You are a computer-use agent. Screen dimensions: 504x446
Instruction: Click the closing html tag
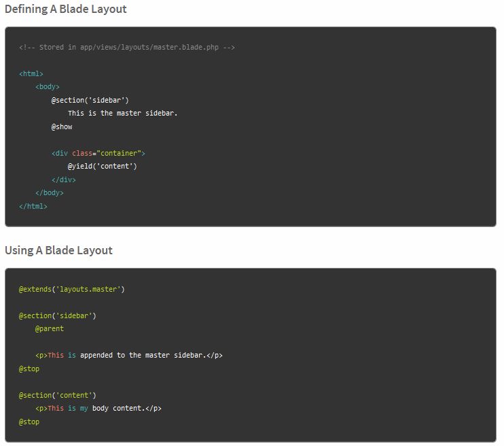click(x=33, y=206)
